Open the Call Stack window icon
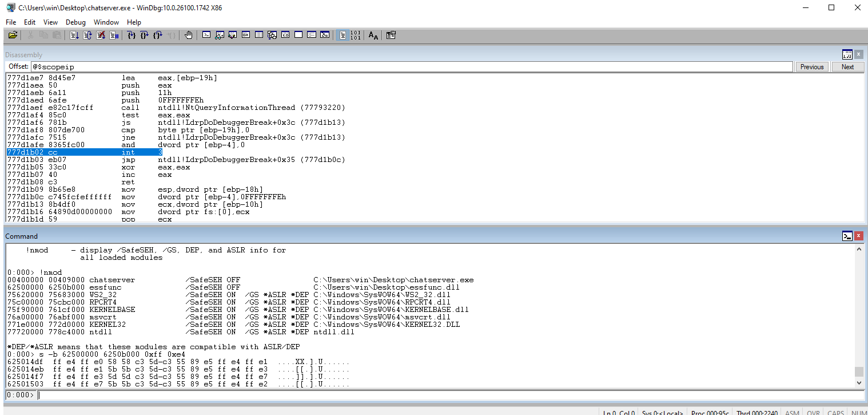 [272, 35]
